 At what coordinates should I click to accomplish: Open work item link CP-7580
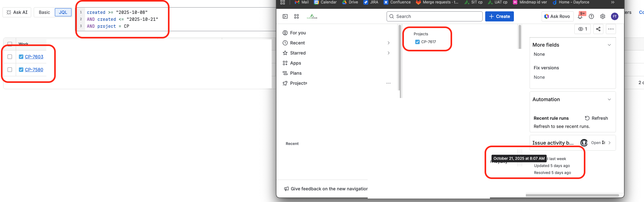pos(34,70)
